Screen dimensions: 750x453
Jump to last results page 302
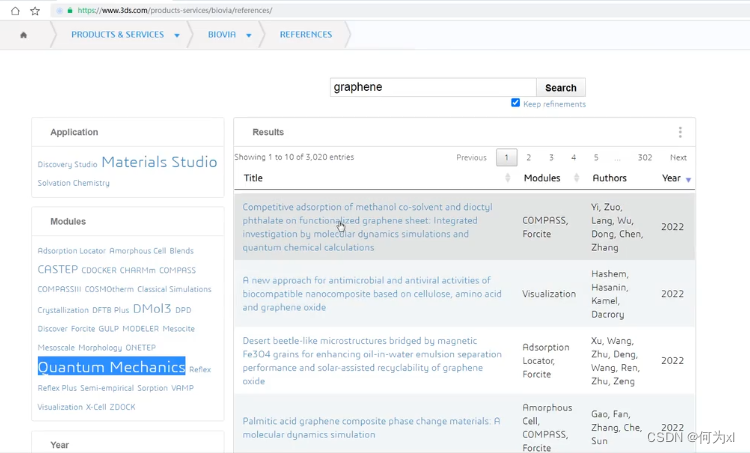tap(645, 157)
